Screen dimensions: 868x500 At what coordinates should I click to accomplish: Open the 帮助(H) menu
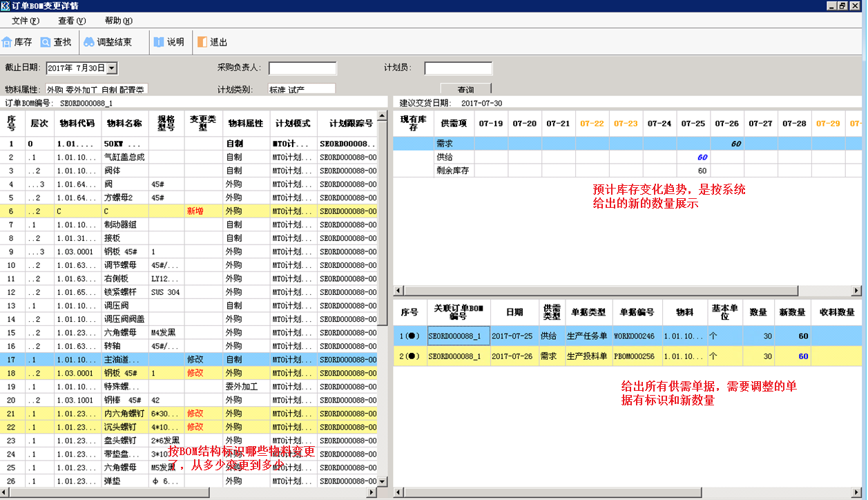click(x=119, y=21)
